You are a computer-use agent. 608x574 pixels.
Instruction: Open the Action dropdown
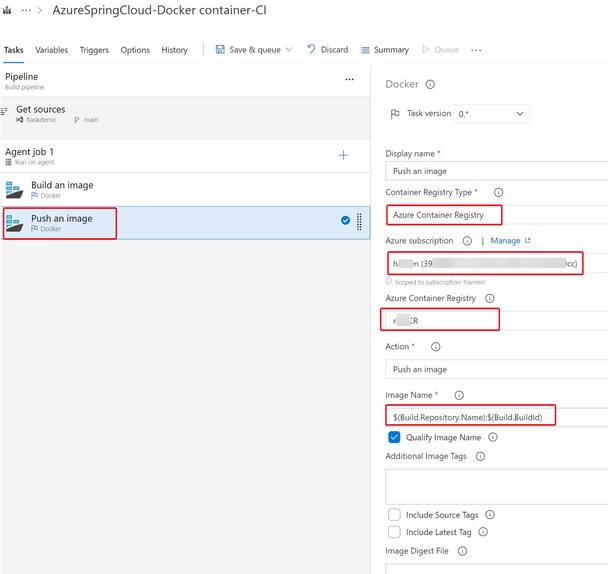(x=496, y=369)
